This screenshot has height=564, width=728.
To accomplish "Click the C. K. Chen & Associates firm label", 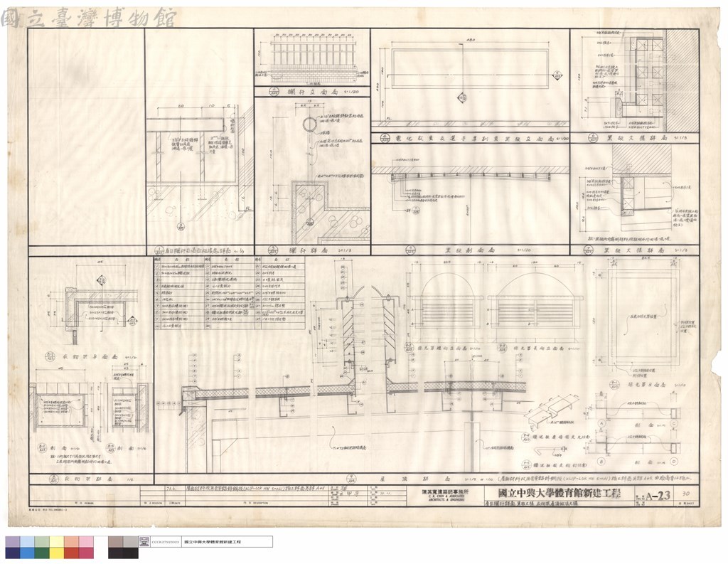I will point(445,496).
